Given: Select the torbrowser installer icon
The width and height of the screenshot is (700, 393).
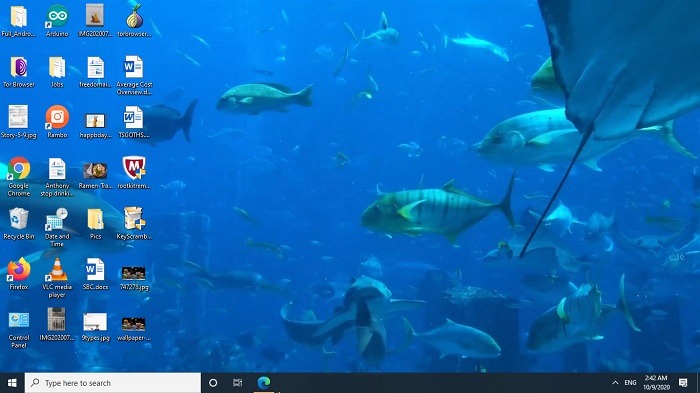Looking at the screenshot, I should (x=134, y=16).
